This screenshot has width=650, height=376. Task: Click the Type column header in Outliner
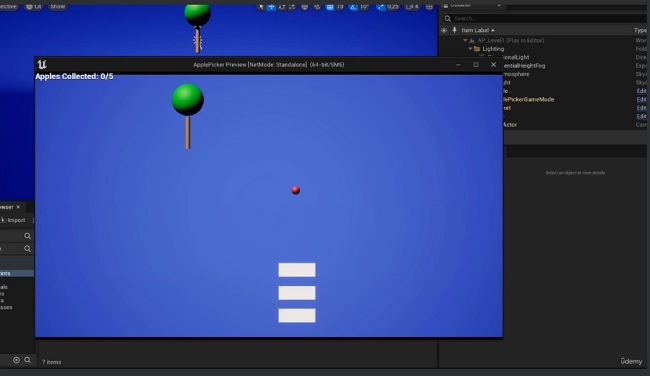[640, 30]
